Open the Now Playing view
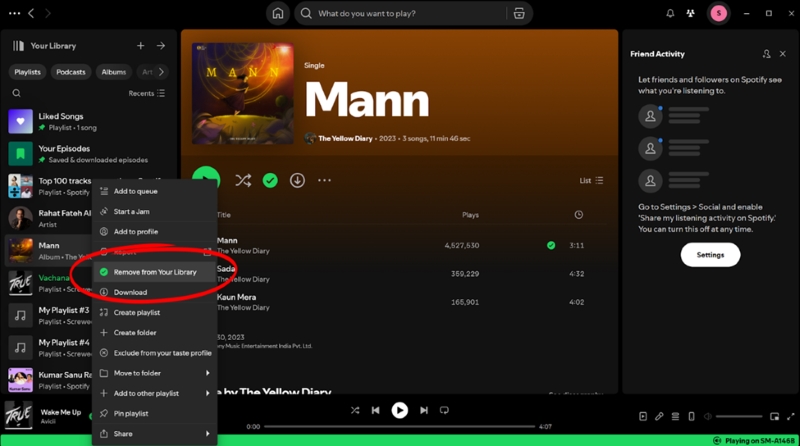Screen dimensions: 800x446 [x=643, y=416]
